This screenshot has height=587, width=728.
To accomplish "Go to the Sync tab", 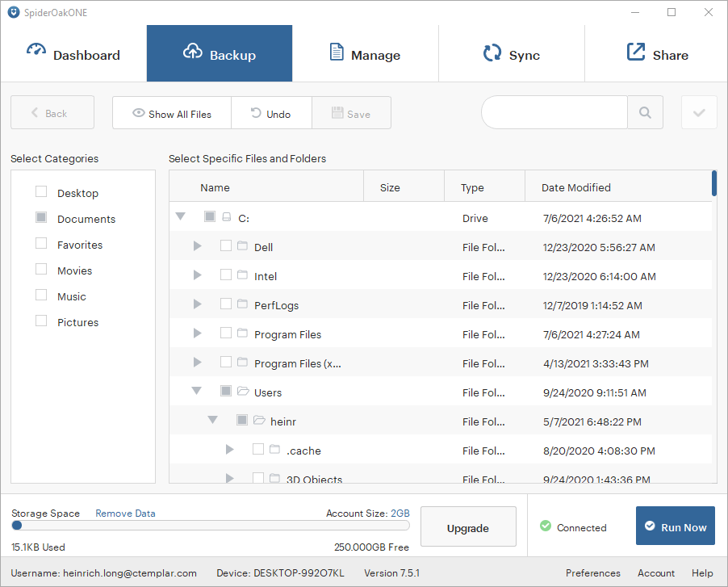I will click(x=511, y=53).
